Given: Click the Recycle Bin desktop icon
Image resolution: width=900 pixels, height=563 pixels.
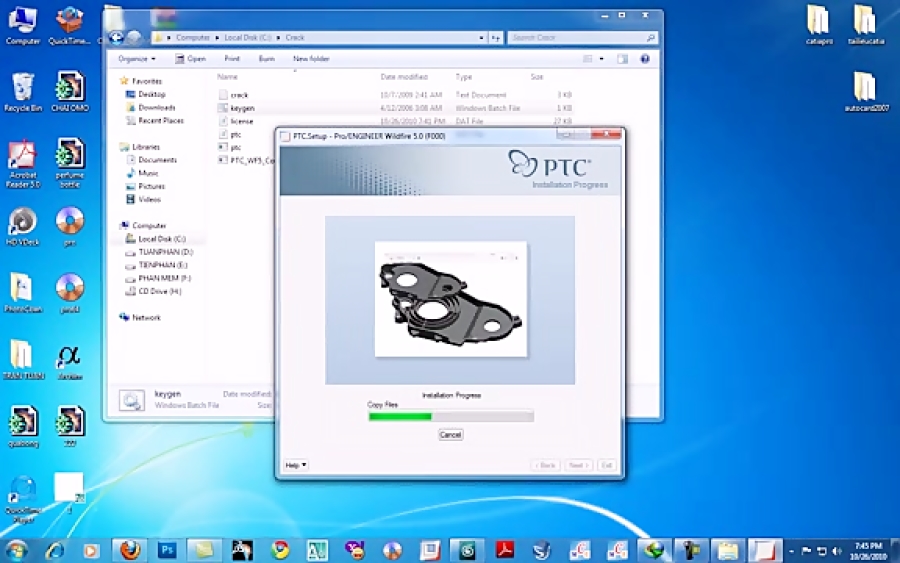Looking at the screenshot, I should click(x=23, y=91).
